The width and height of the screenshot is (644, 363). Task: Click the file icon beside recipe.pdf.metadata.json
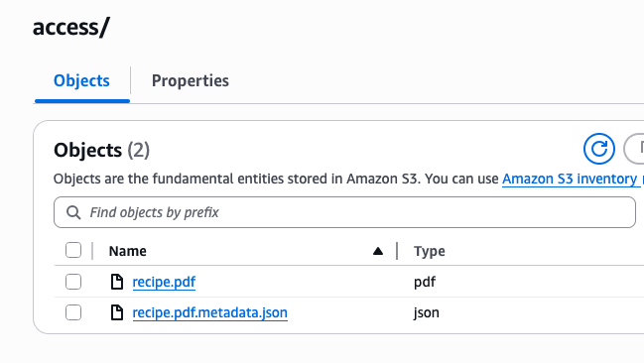(x=117, y=312)
